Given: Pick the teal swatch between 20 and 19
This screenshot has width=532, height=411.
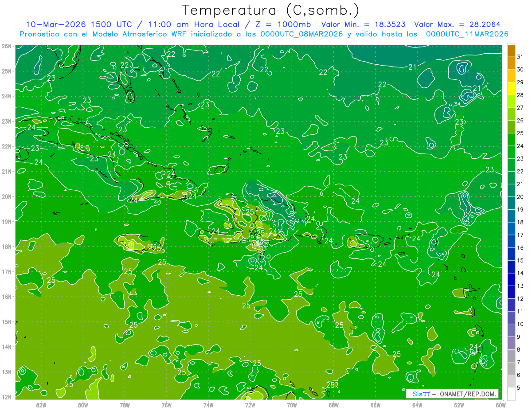Looking at the screenshot, I should click(x=511, y=203).
